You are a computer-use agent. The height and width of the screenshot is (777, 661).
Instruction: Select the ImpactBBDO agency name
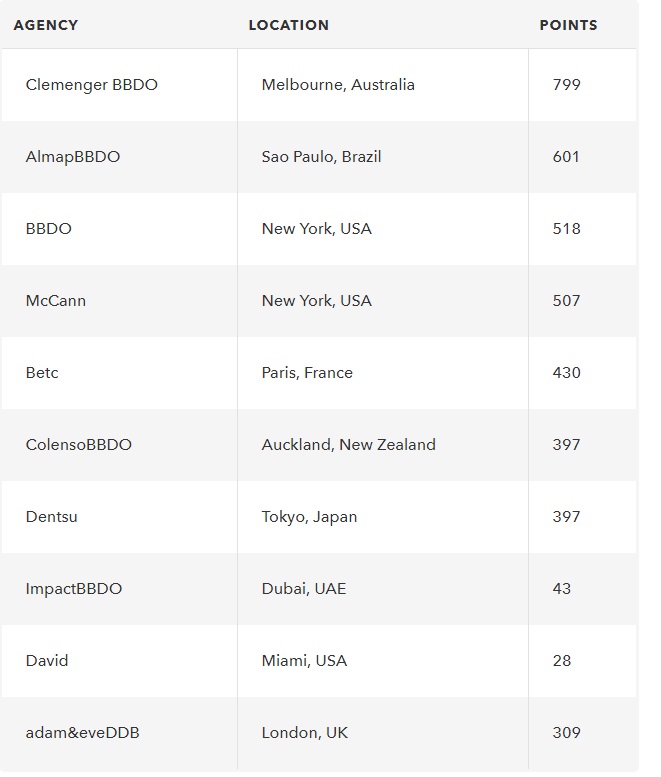[74, 589]
